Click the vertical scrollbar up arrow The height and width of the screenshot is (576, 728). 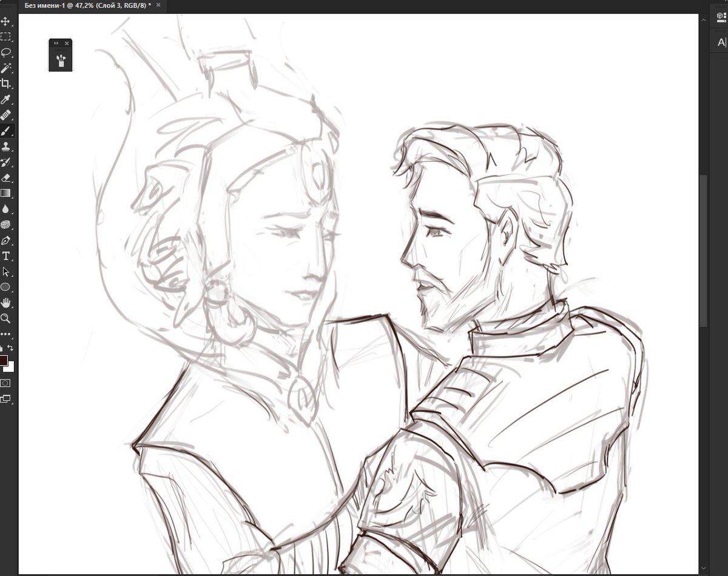click(x=704, y=20)
